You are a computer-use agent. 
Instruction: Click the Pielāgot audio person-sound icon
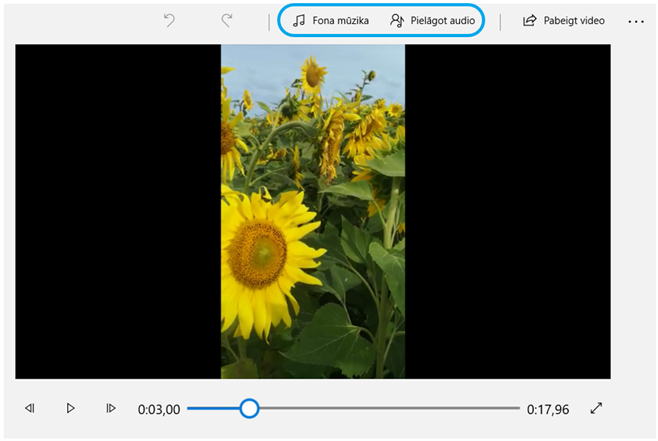click(x=397, y=20)
